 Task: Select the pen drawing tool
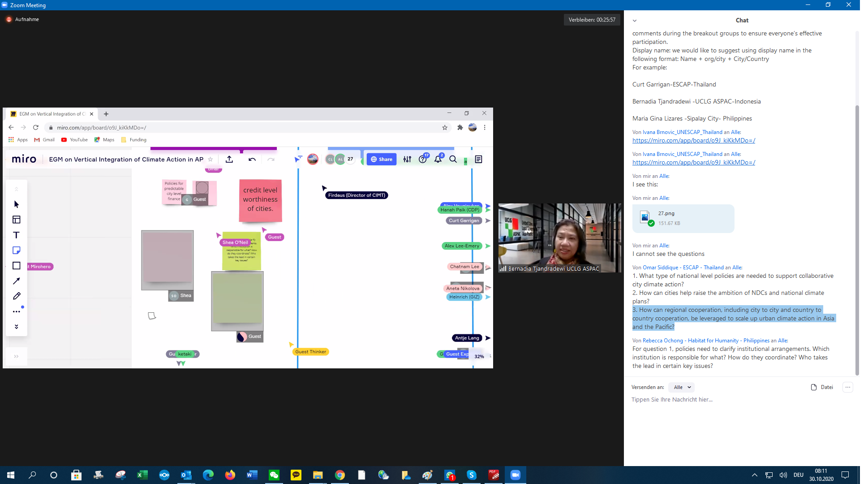[x=17, y=296]
